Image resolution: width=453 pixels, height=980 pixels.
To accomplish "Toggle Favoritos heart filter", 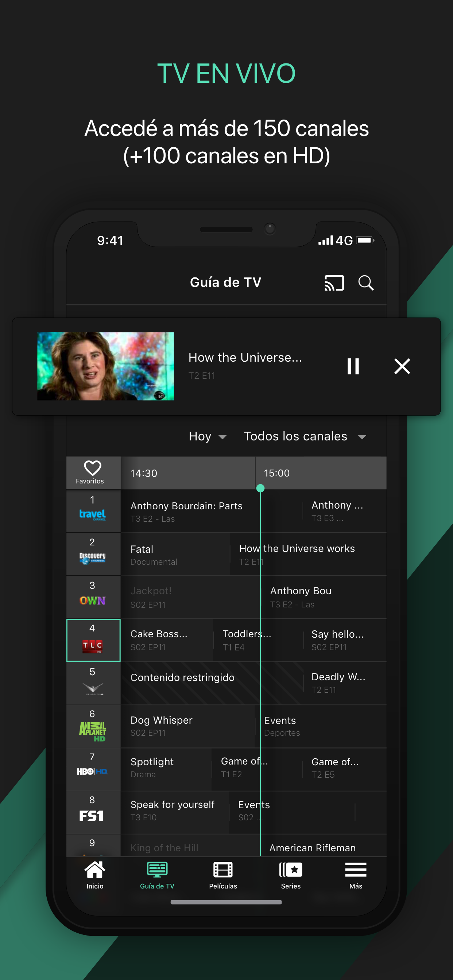I will coord(93,472).
